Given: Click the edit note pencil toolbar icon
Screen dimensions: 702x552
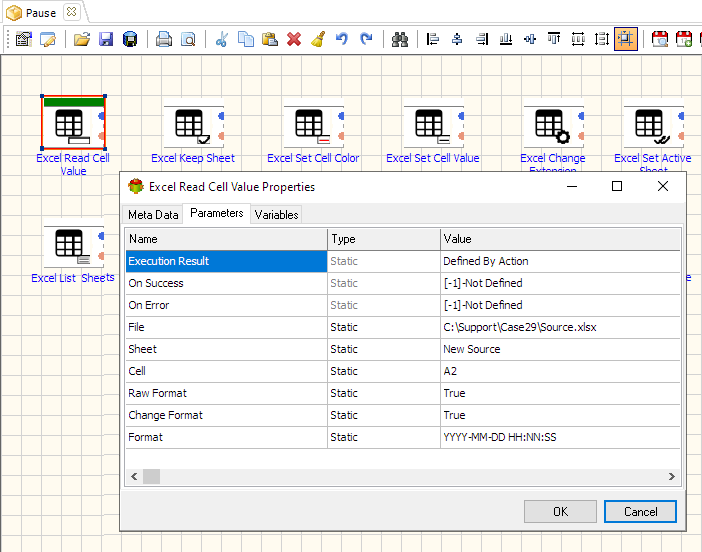Looking at the screenshot, I should [x=48, y=39].
